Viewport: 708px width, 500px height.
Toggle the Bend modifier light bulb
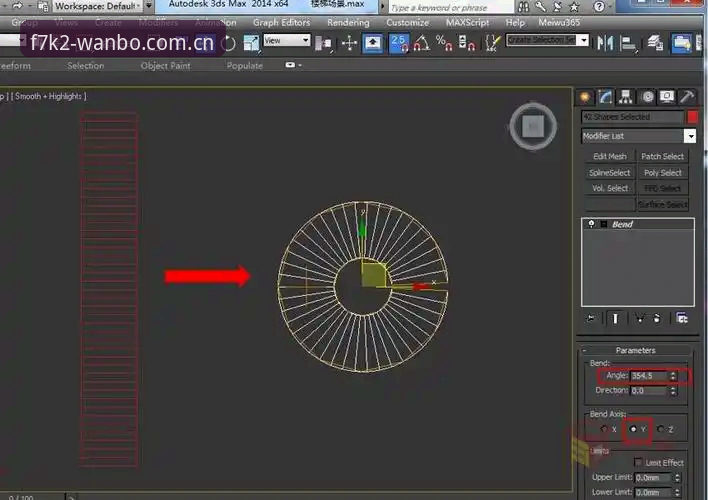tap(591, 224)
